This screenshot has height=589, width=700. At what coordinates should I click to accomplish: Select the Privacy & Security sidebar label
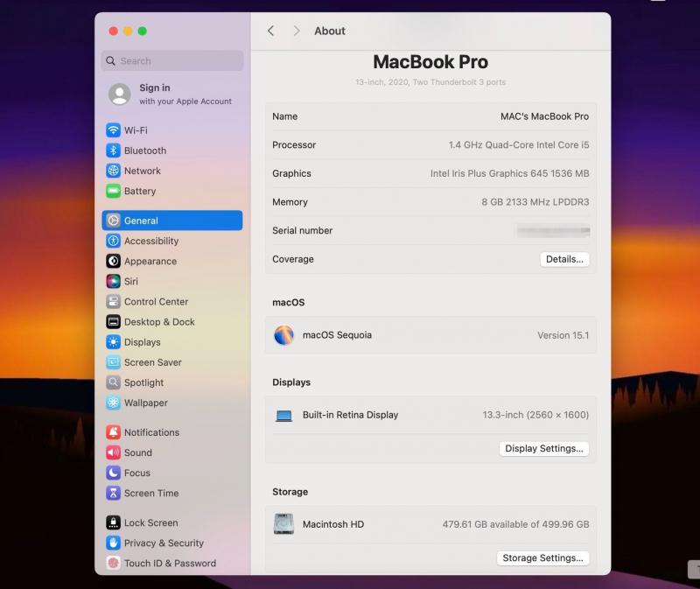pos(164,543)
